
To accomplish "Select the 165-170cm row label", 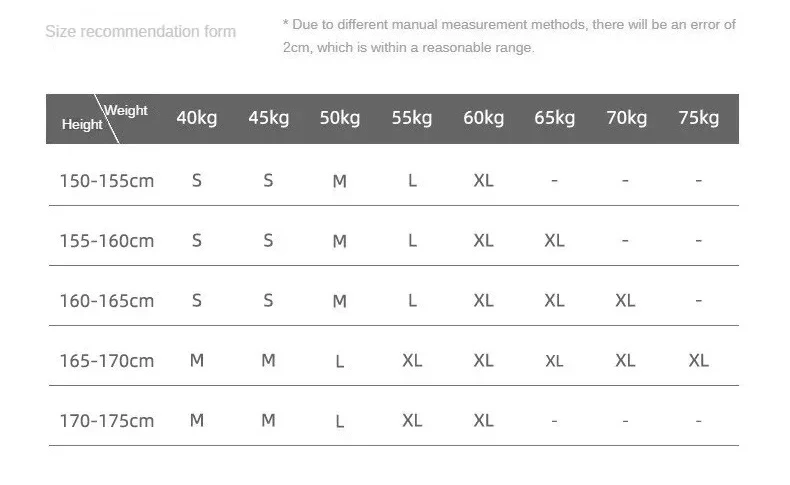I will [x=107, y=361].
